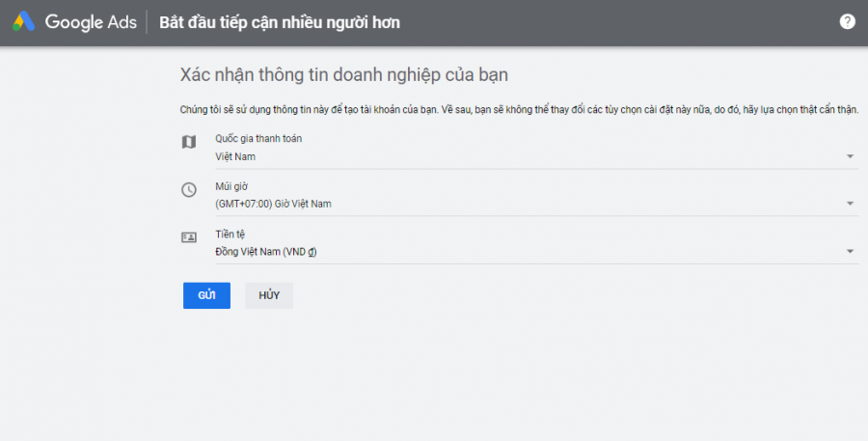Select the Việt Nam country value
This screenshot has width=868, height=441.
(235, 156)
